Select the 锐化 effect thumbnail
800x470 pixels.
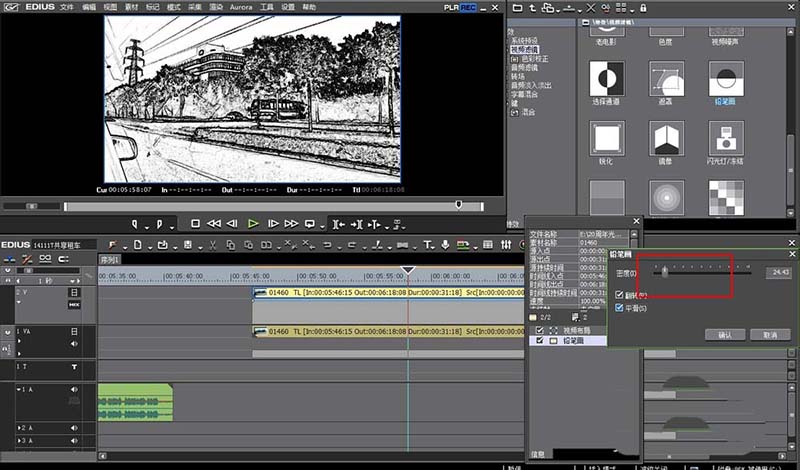tap(607, 138)
